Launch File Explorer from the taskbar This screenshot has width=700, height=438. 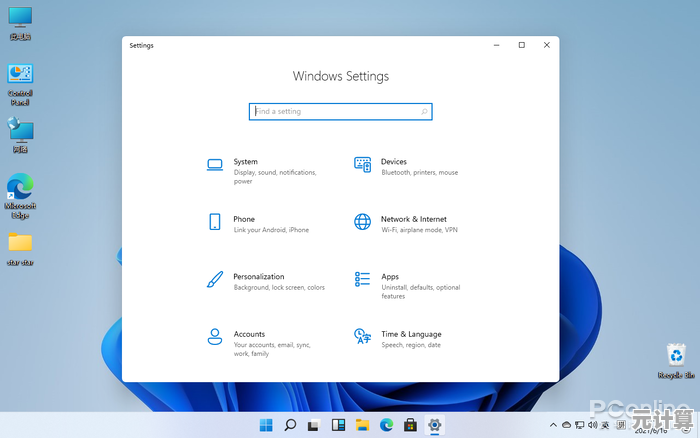click(362, 425)
